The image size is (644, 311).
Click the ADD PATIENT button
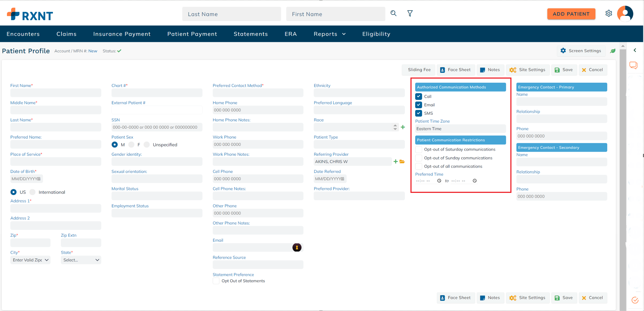[x=571, y=14]
